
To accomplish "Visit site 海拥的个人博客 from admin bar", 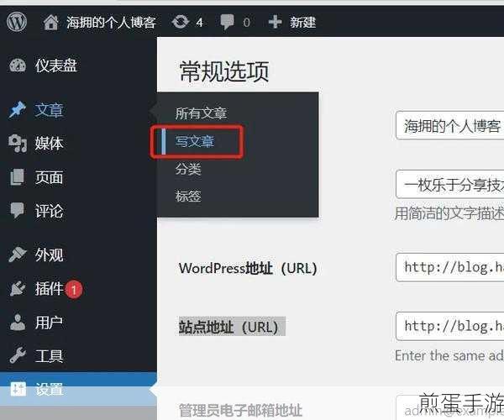I will click(x=111, y=23).
